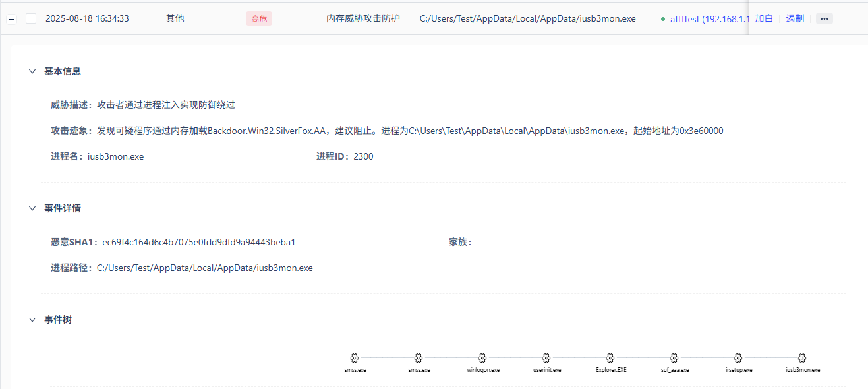868x389 pixels.
Task: Click the 内存威胁攻击防护 cell text
Action: (363, 19)
